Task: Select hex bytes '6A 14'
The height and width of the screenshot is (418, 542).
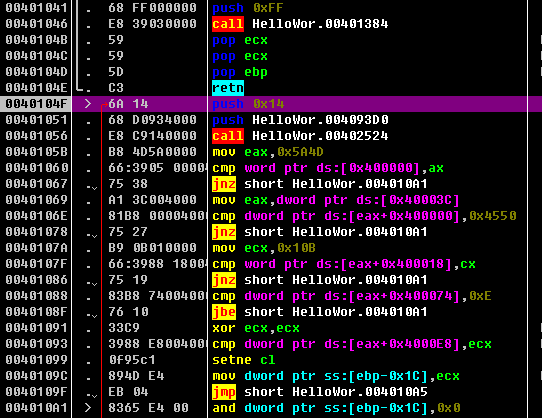Action: tap(128, 104)
